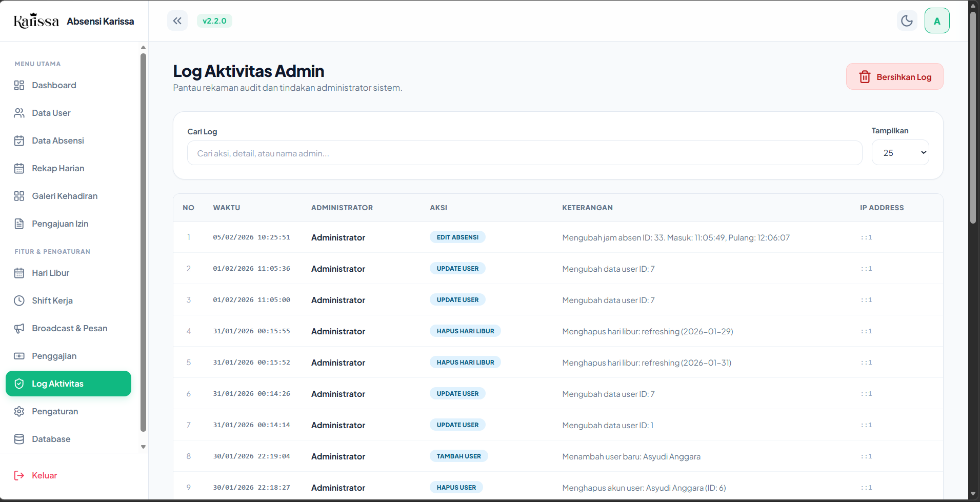Click the sidebar scrollbar down arrow
The image size is (980, 502).
[x=144, y=447]
